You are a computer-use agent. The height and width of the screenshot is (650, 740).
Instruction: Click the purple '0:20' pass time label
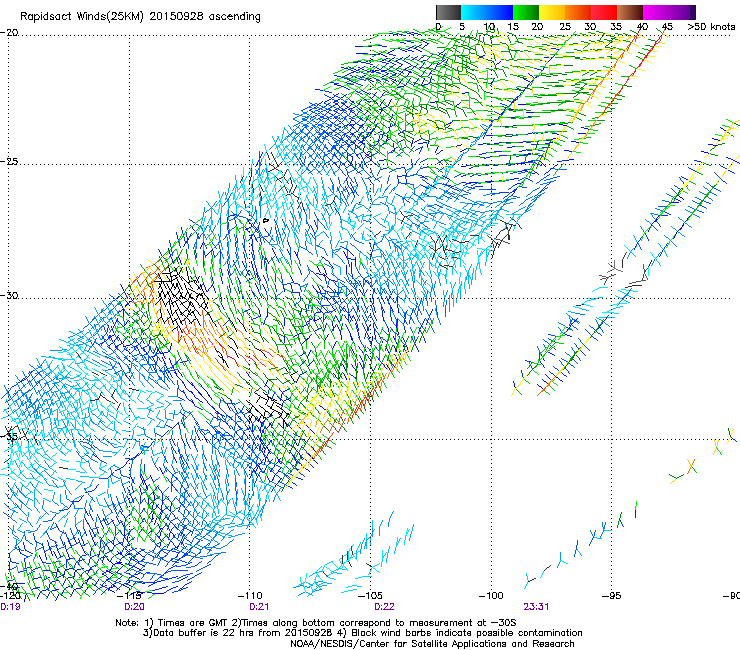pyautogui.click(x=135, y=607)
